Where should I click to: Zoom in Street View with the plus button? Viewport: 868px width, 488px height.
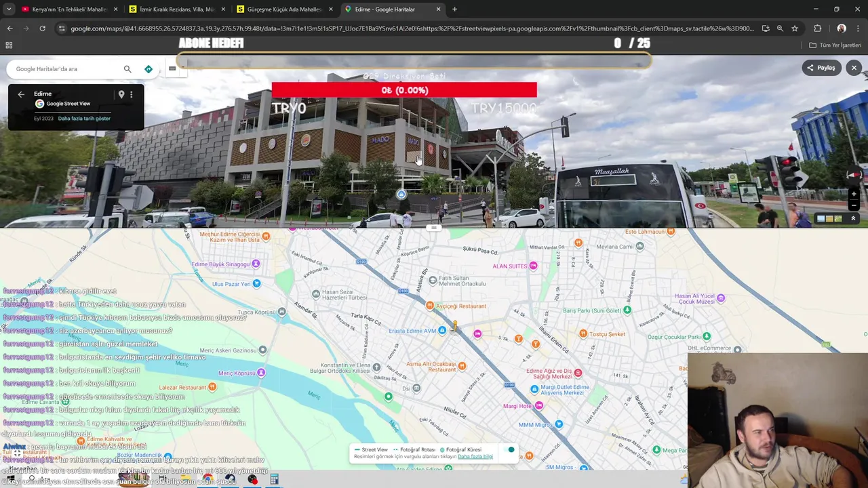854,194
